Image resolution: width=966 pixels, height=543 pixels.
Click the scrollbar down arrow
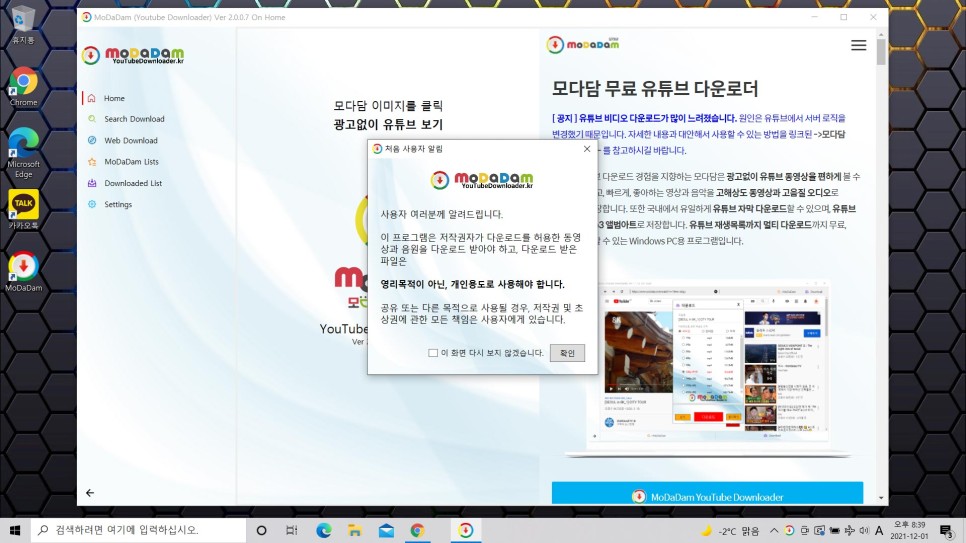(x=881, y=498)
